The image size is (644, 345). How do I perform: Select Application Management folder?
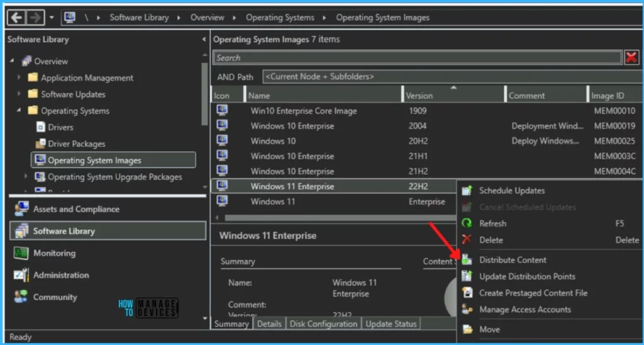[80, 77]
